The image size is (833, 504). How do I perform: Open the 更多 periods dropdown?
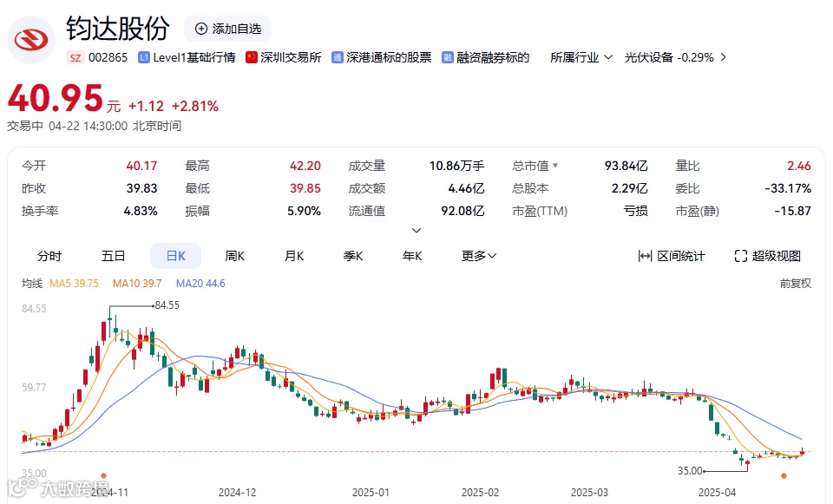pyautogui.click(x=479, y=256)
